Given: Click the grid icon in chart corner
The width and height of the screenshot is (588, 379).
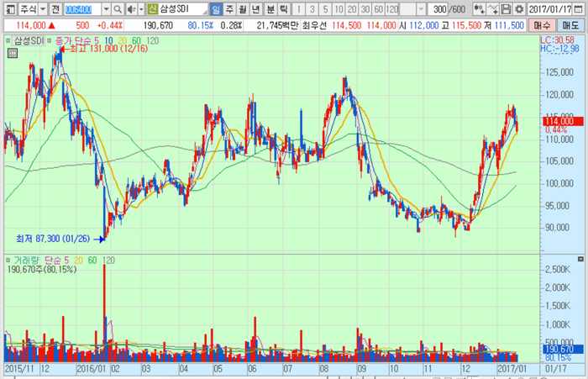Looking at the screenshot, I should (11, 53).
